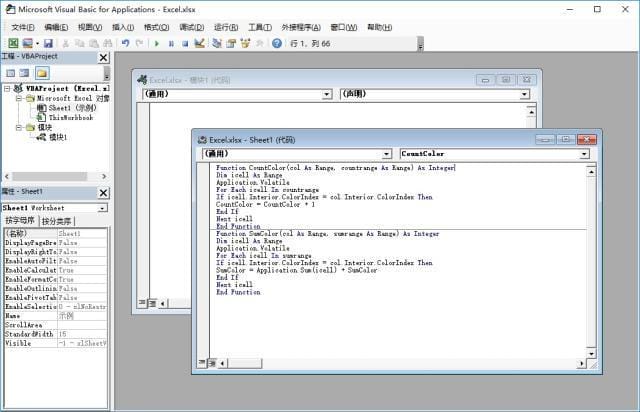Collapse the VBAProject (Excel.xlsx) tree node

(x=6, y=88)
